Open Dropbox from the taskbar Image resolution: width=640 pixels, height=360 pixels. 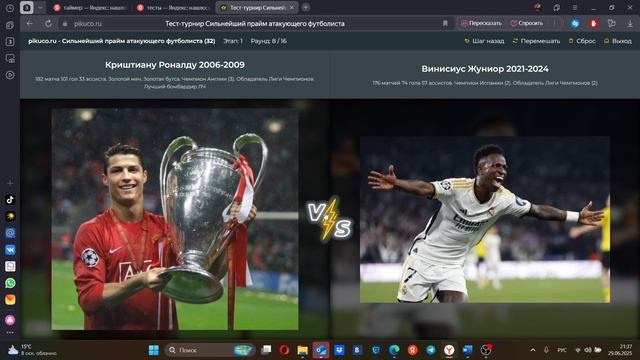pos(339,350)
